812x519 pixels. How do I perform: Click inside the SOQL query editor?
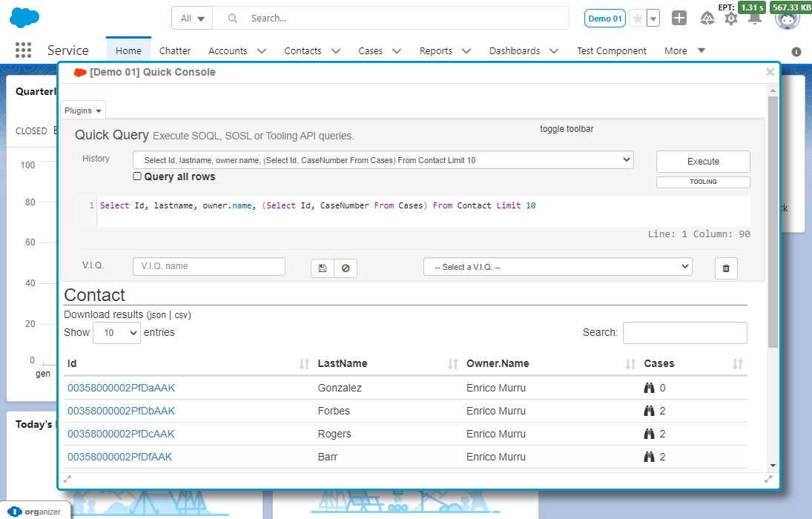[x=423, y=211]
